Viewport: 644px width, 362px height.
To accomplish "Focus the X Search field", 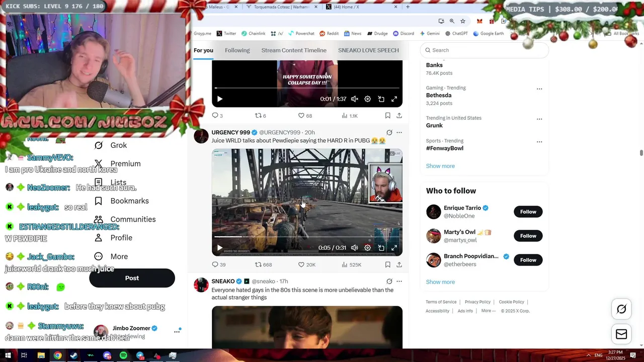I will (x=484, y=50).
